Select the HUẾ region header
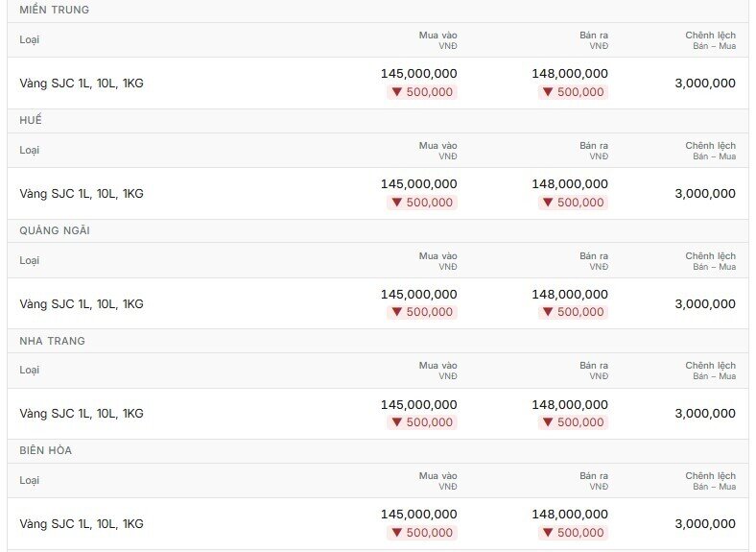 coord(378,121)
